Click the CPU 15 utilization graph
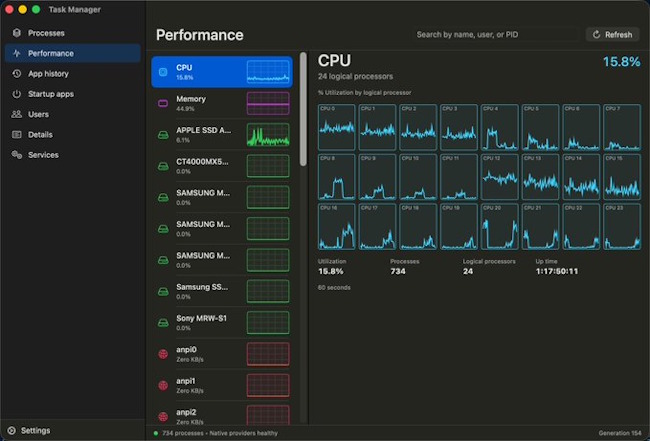The width and height of the screenshot is (650, 441). (622, 177)
